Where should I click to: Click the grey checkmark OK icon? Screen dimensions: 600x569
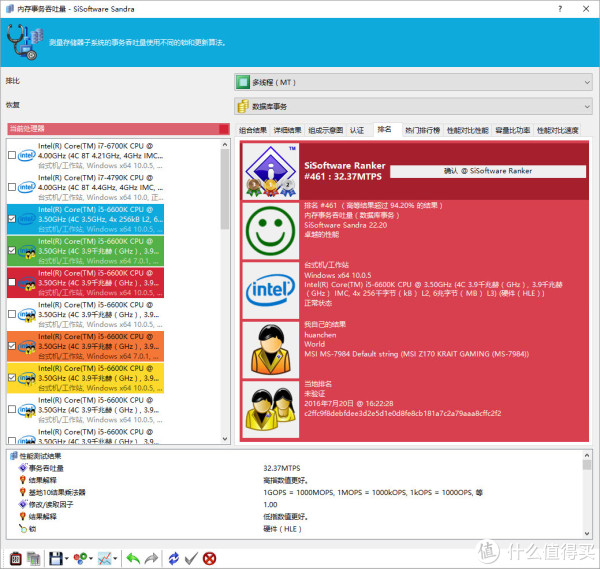pyautogui.click(x=191, y=559)
